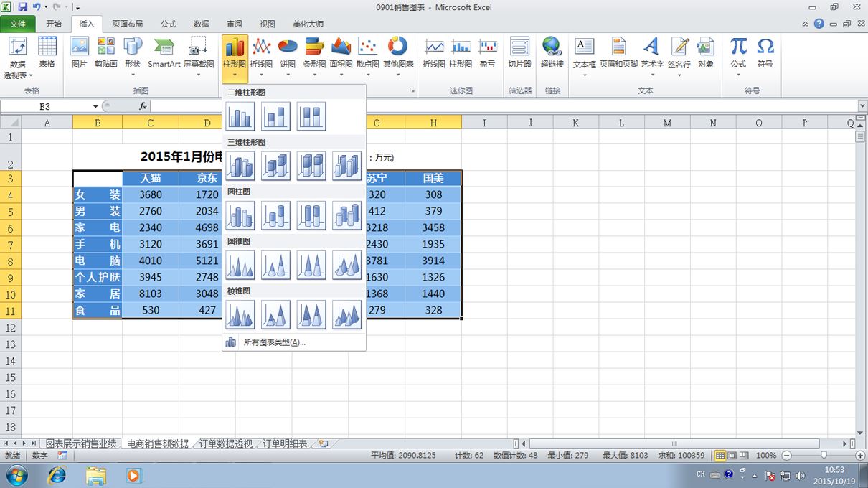
Task: Open the 订单数据透视 sheet tab
Action: pyautogui.click(x=226, y=444)
